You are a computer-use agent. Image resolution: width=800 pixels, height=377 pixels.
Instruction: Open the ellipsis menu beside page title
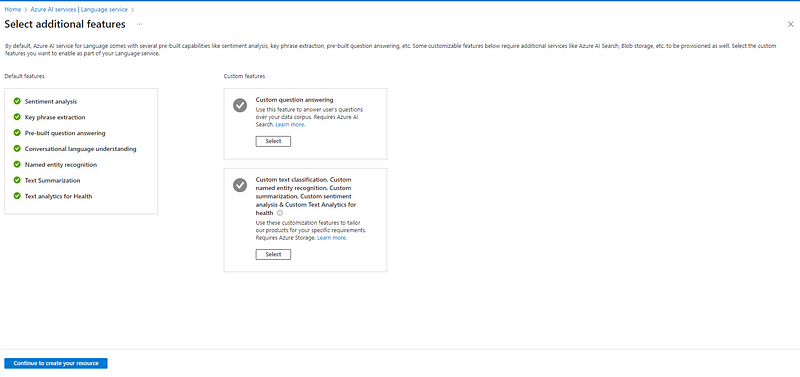click(139, 24)
